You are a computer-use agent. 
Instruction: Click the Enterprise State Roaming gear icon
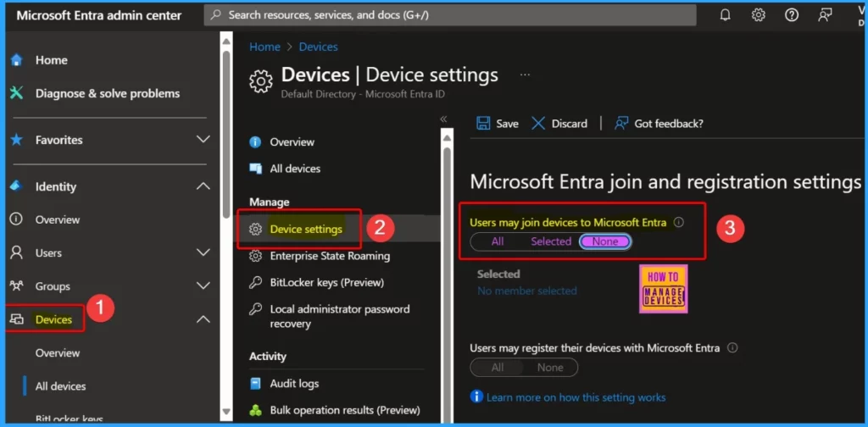(255, 256)
